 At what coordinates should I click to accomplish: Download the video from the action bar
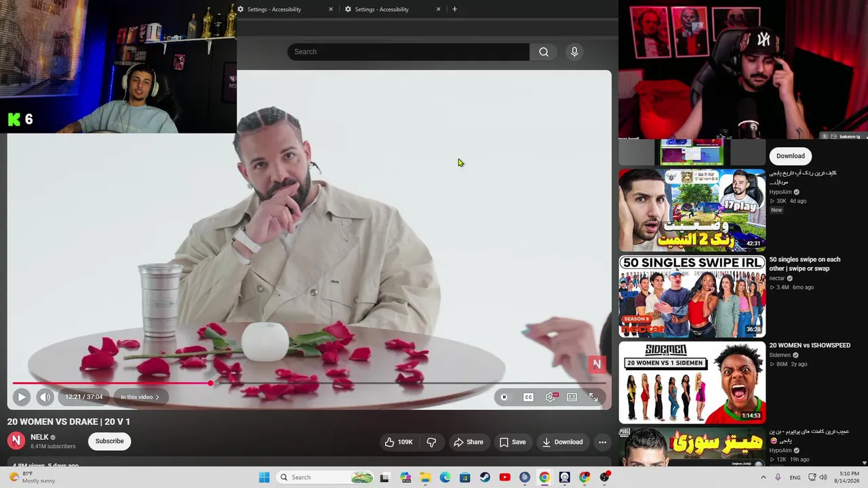pos(562,442)
